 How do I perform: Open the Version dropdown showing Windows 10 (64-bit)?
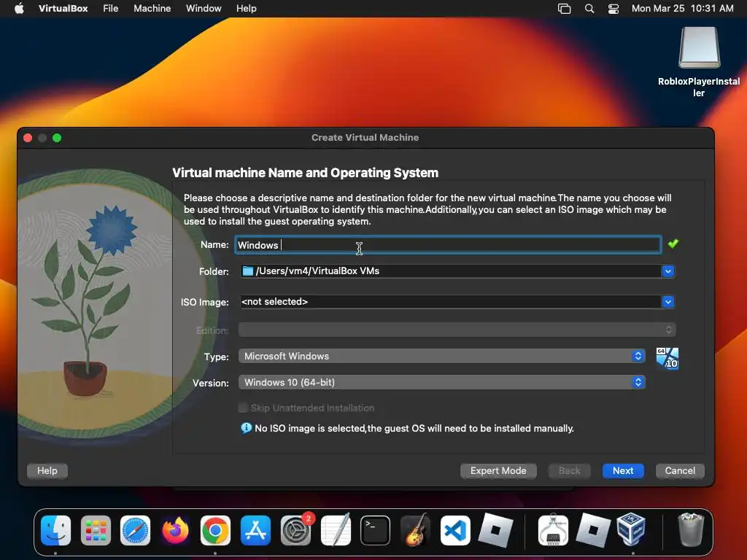tap(441, 382)
